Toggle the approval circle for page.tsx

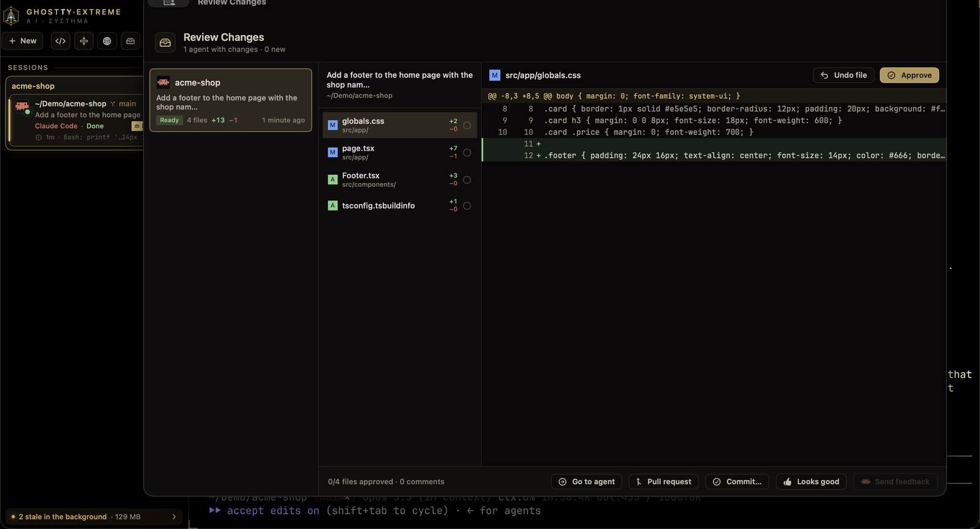pos(467,153)
